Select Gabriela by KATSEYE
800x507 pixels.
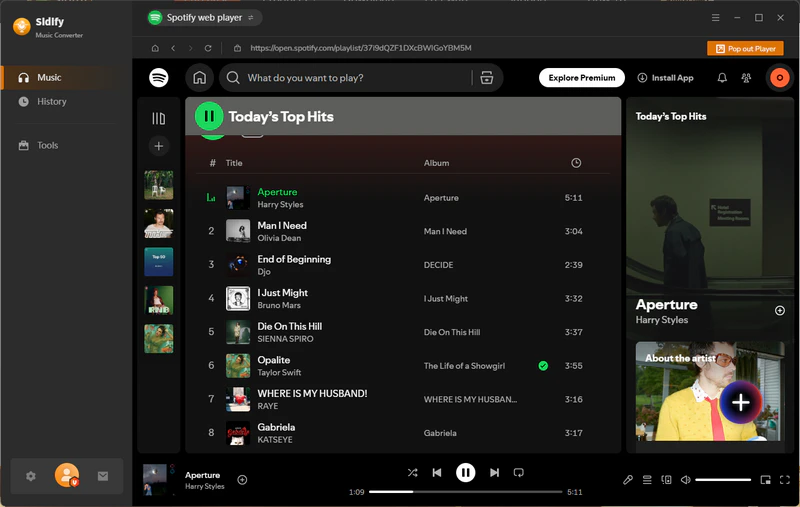click(403, 433)
